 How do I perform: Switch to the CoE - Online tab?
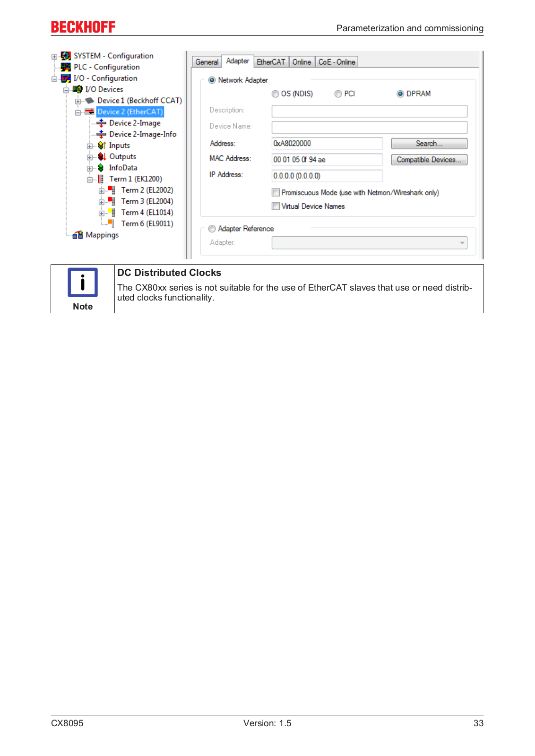coord(337,62)
